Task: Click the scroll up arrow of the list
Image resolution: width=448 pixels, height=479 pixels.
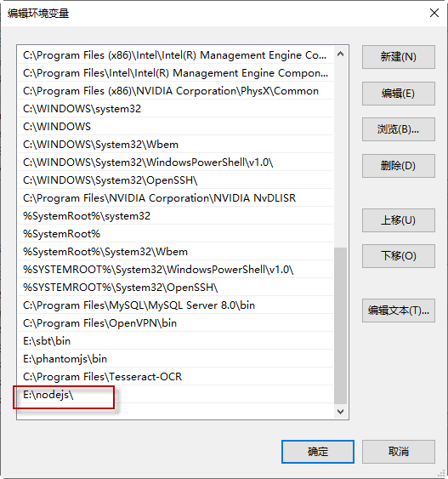Action: 340,54
